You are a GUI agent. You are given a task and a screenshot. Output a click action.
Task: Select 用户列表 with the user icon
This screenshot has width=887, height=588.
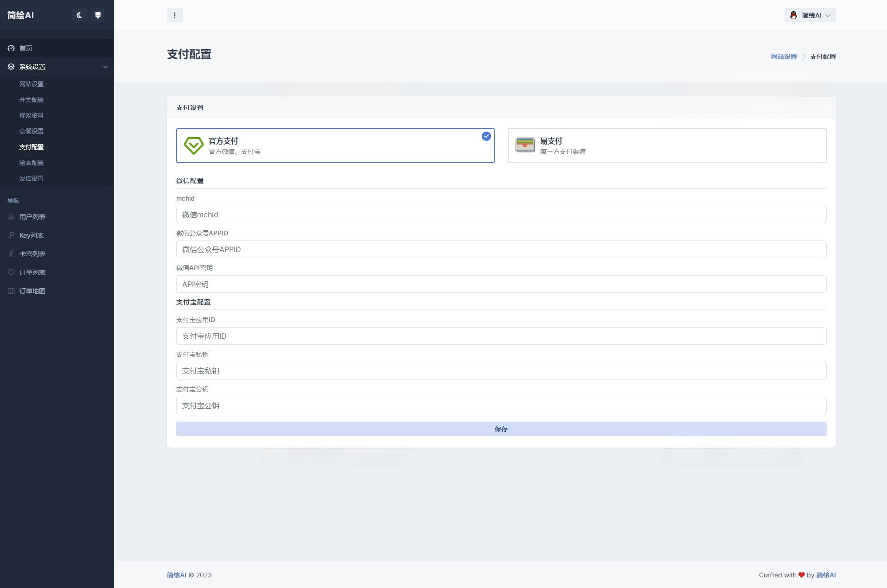pos(11,216)
